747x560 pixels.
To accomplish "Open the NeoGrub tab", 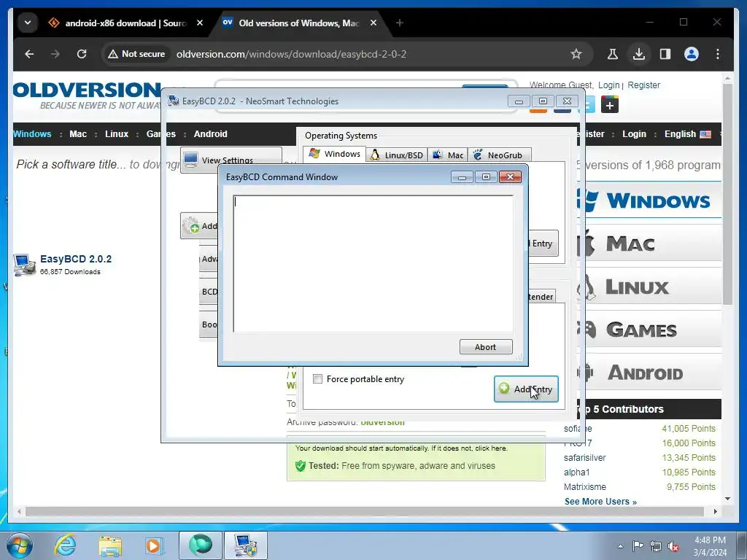I will [x=499, y=155].
